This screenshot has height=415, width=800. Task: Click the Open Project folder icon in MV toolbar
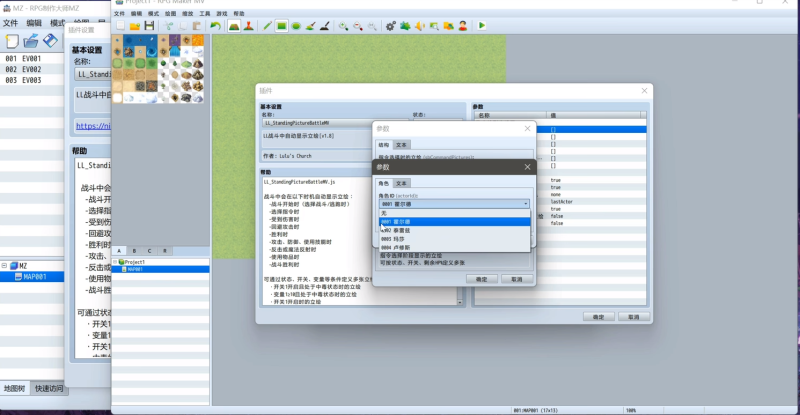click(135, 26)
